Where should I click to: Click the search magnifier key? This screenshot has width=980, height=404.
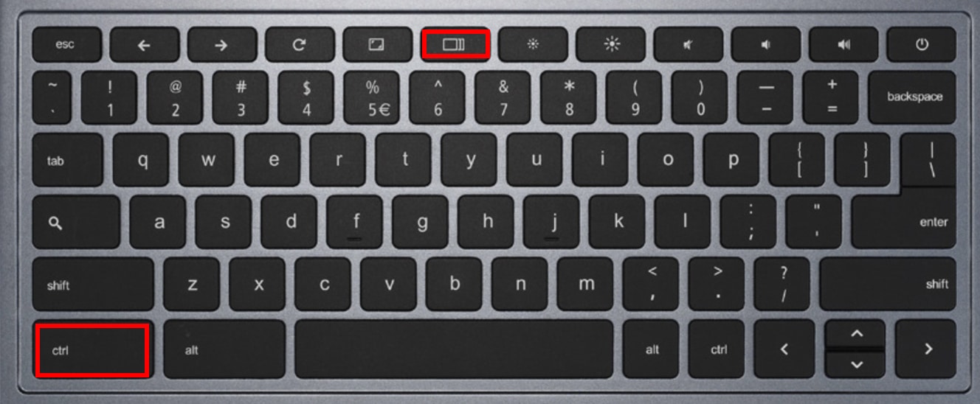point(76,222)
